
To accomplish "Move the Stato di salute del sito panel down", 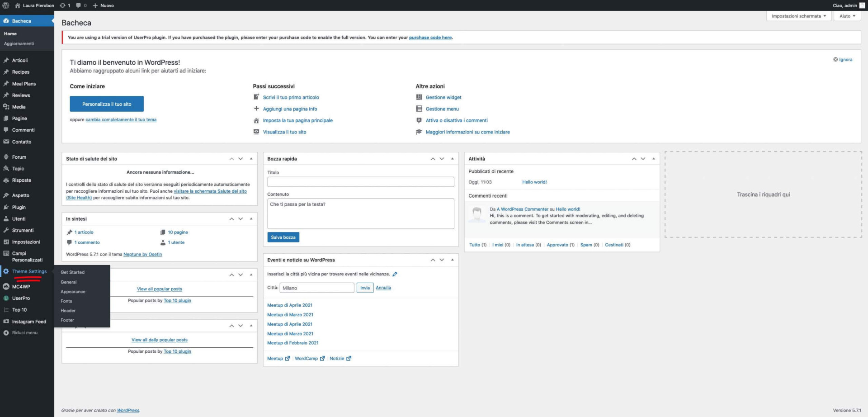I will [241, 159].
